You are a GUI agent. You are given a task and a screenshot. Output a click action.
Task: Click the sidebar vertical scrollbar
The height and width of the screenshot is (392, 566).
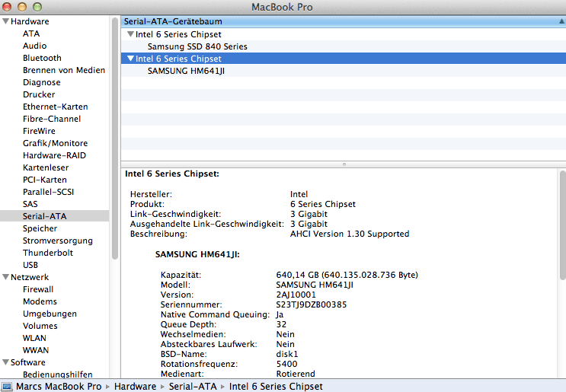point(115,139)
